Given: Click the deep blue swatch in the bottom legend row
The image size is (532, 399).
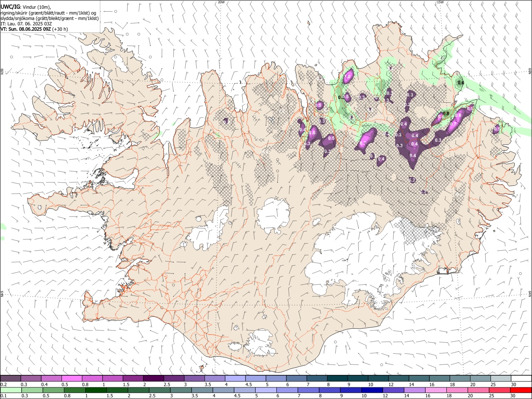Looking at the screenshot, I should 371,390.
